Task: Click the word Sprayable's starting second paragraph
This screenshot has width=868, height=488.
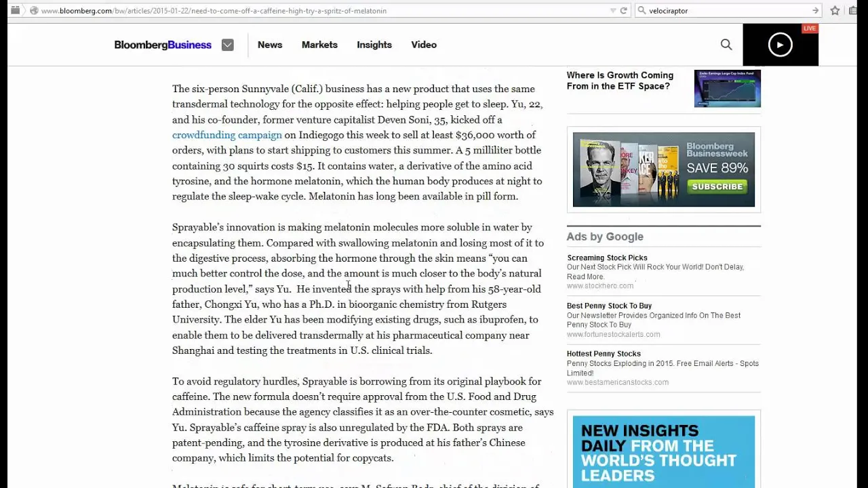Action: click(x=197, y=228)
